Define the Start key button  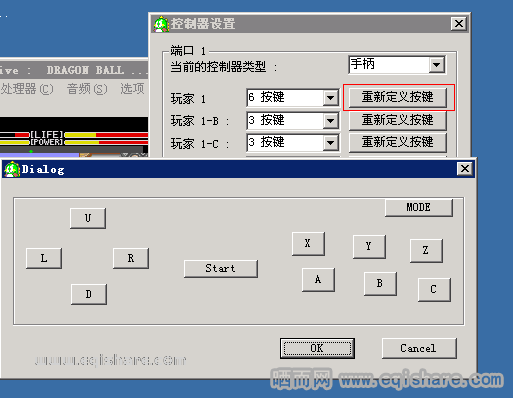tap(221, 269)
